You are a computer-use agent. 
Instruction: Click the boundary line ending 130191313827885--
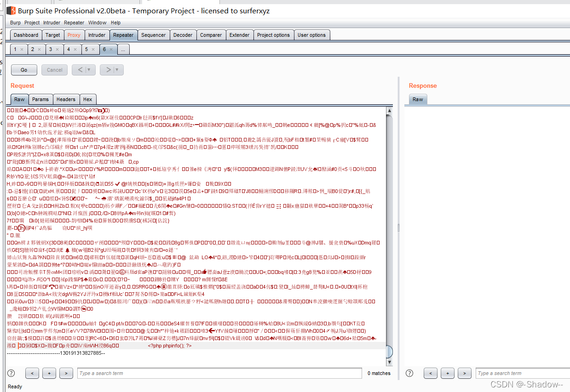56,353
